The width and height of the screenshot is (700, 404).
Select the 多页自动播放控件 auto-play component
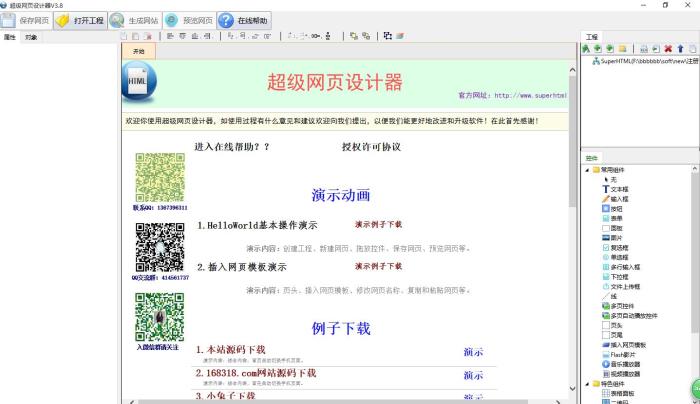(630, 316)
